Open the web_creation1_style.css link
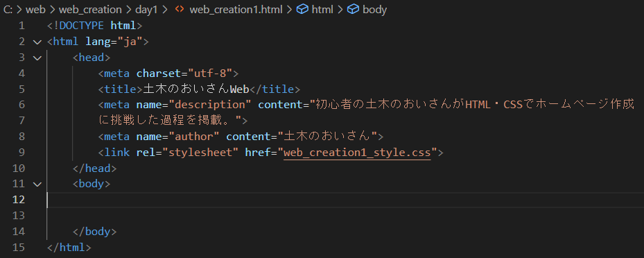The height and width of the screenshot is (258, 644). pos(357,153)
